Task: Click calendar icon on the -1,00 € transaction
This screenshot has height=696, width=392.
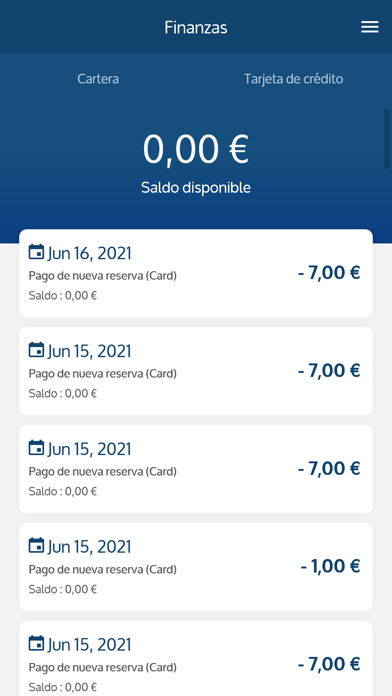Action: click(x=36, y=546)
